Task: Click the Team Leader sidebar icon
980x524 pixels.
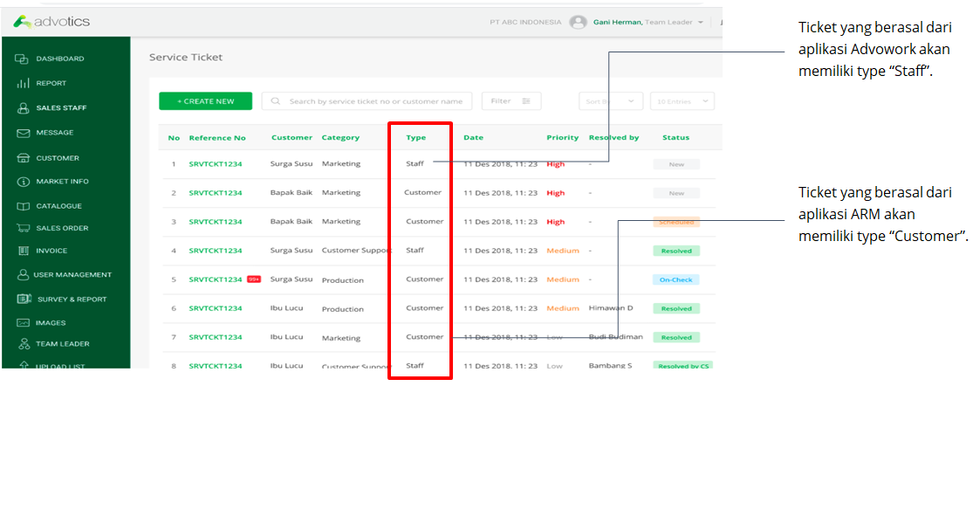Action: pos(24,344)
